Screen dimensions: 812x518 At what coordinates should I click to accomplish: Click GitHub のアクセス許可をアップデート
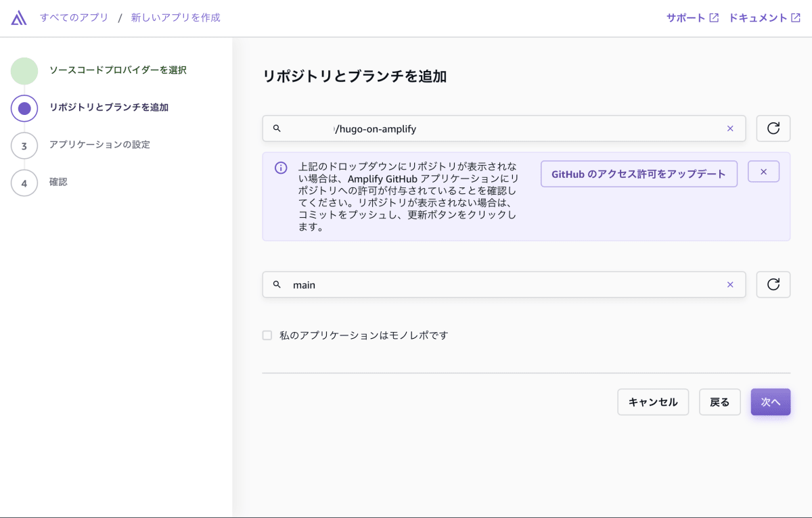click(x=639, y=173)
